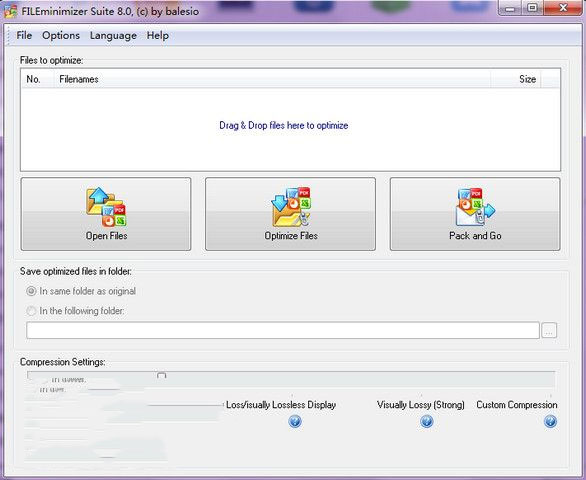Minimize the FILEminimizer window
The image size is (586, 480).
pos(509,8)
